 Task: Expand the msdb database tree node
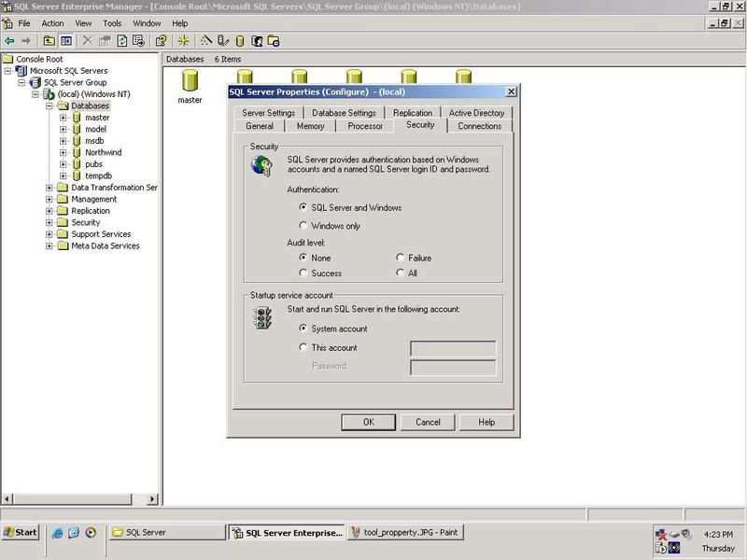[x=63, y=141]
